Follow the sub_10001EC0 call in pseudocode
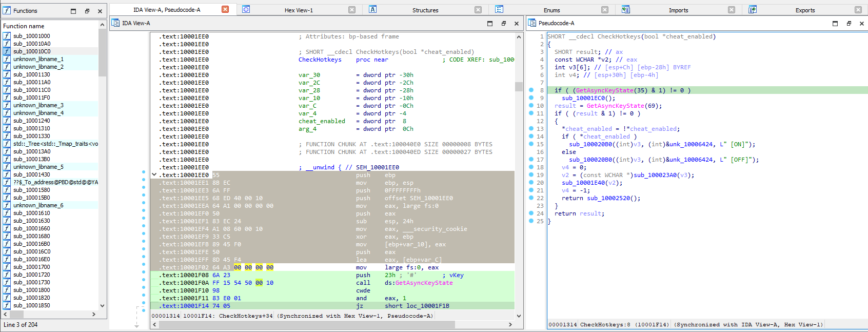 tap(583, 98)
